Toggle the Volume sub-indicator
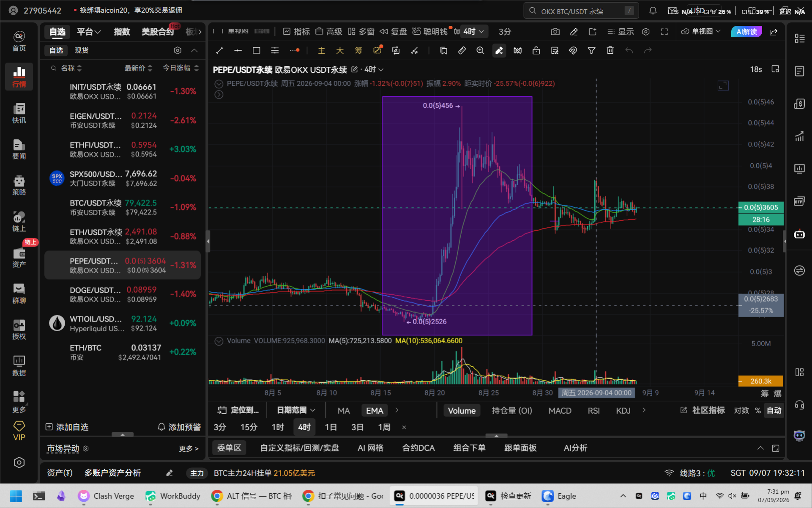The image size is (812, 508). 462,411
